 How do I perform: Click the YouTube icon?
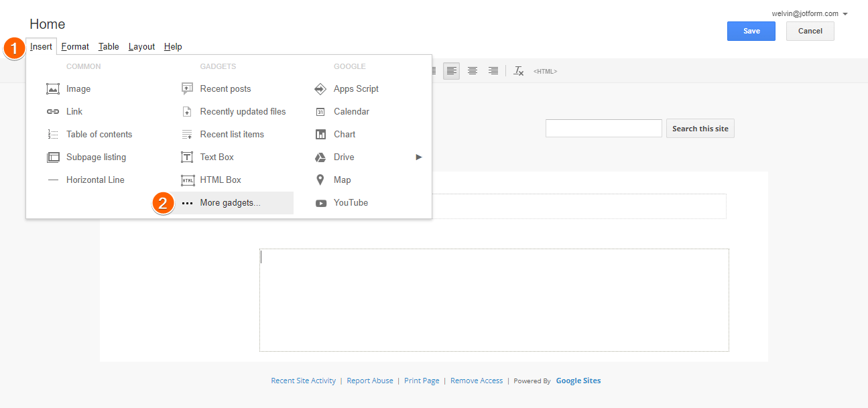(x=321, y=202)
